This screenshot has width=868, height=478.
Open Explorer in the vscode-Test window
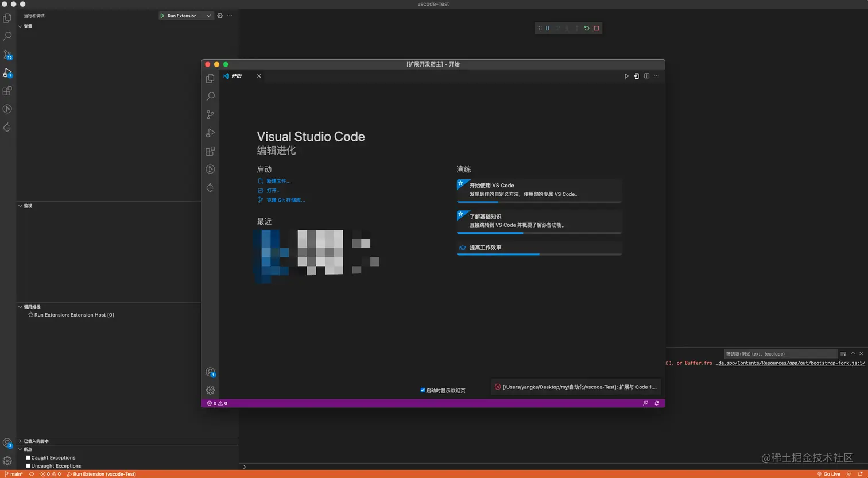7,18
